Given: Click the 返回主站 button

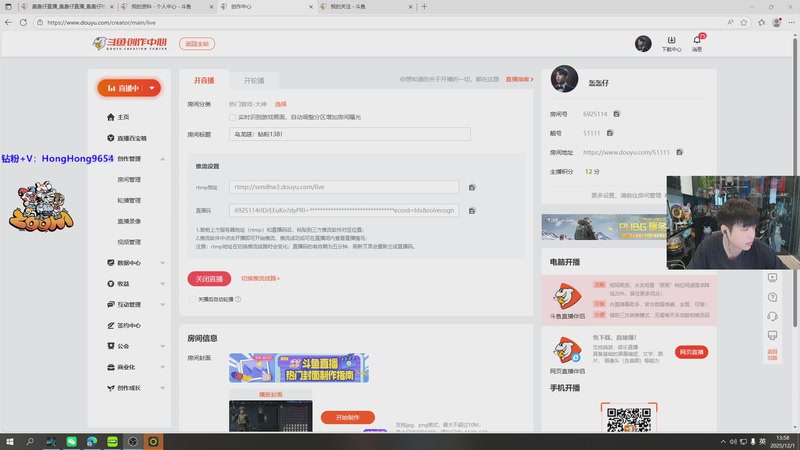Looking at the screenshot, I should click(197, 44).
